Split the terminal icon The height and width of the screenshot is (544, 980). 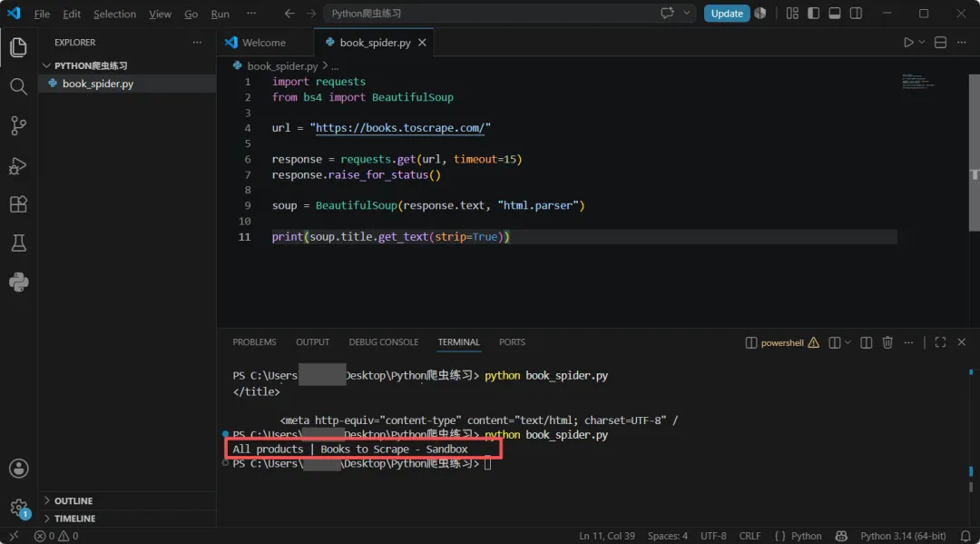(866, 342)
